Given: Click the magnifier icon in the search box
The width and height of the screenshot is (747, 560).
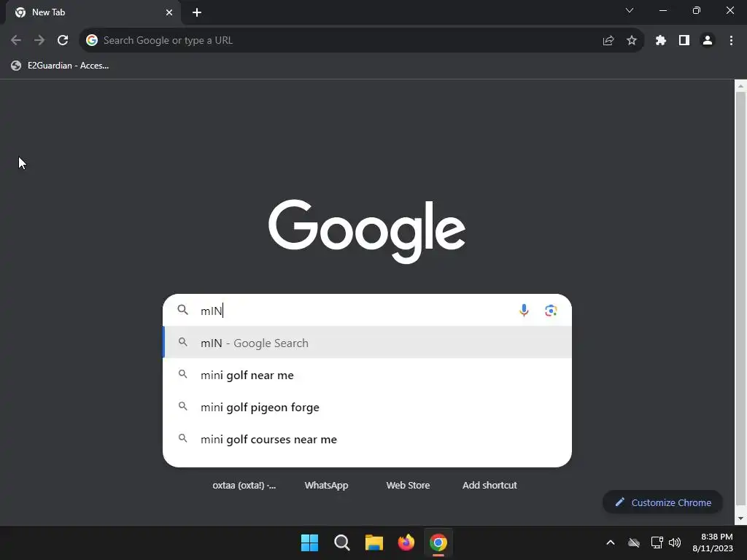Looking at the screenshot, I should coord(182,310).
